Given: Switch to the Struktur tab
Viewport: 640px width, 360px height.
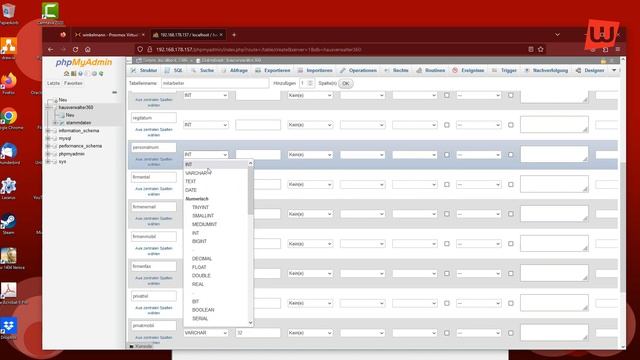Looking at the screenshot, I should coord(144,71).
